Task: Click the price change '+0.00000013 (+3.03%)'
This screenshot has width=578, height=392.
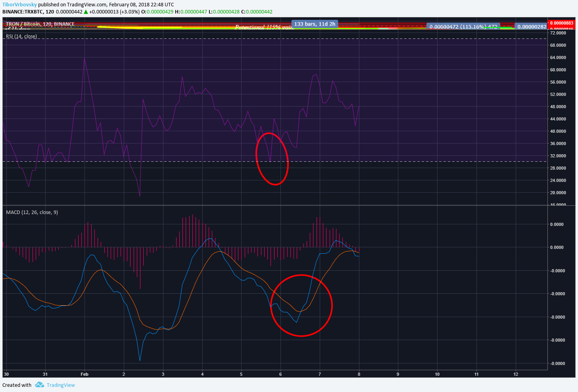Action: (x=114, y=12)
